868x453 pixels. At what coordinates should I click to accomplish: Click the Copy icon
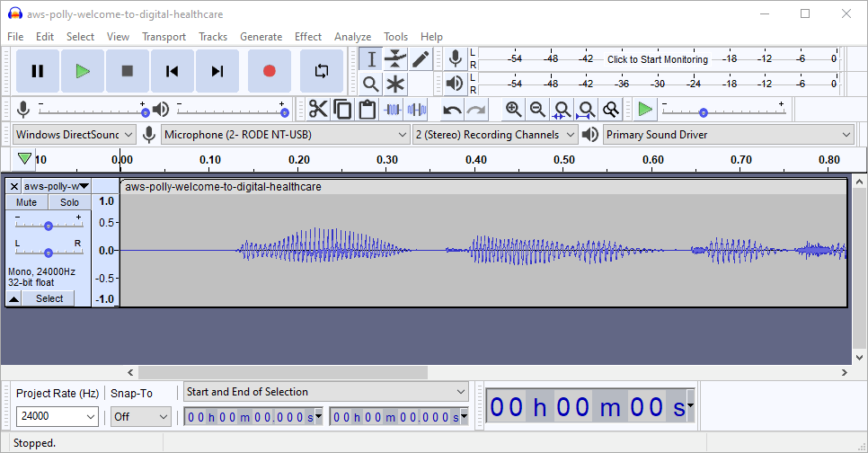[342, 109]
